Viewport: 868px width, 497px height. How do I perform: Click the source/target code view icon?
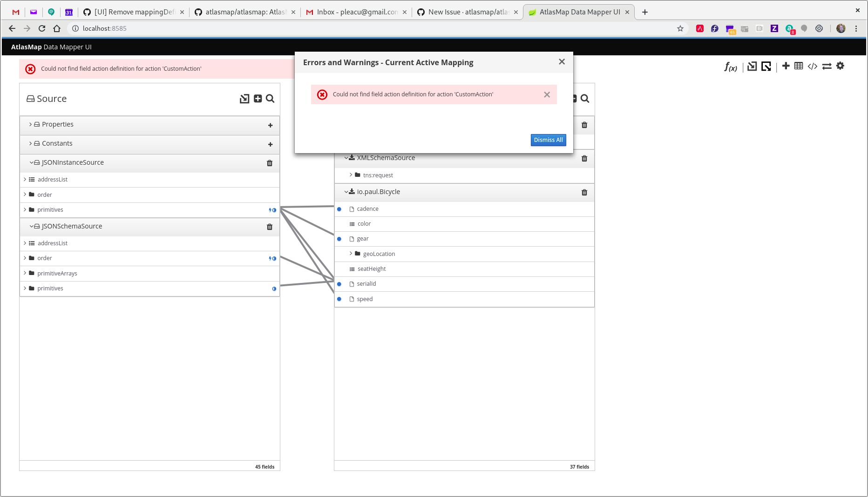813,66
